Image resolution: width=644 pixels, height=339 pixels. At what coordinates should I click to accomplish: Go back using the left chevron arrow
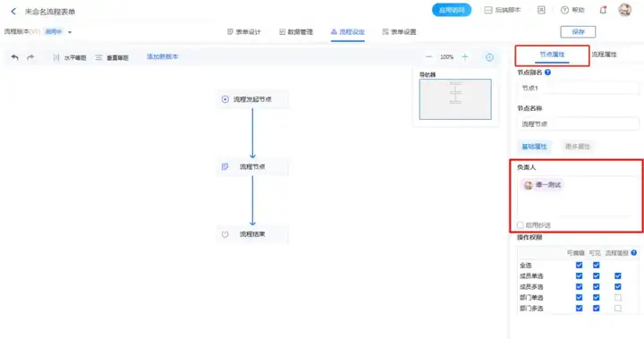[x=13, y=12]
